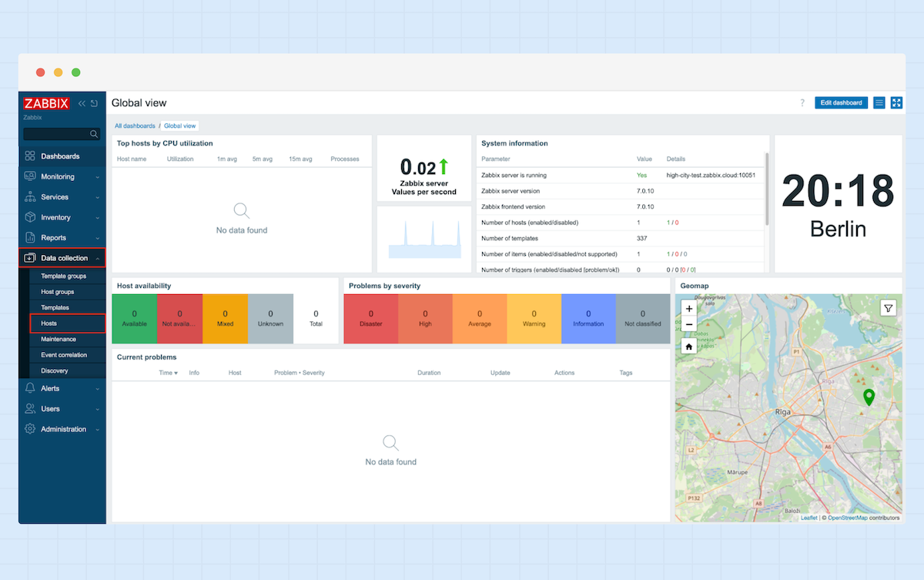Click the green host marker on map
924x580 pixels.
[x=869, y=397]
